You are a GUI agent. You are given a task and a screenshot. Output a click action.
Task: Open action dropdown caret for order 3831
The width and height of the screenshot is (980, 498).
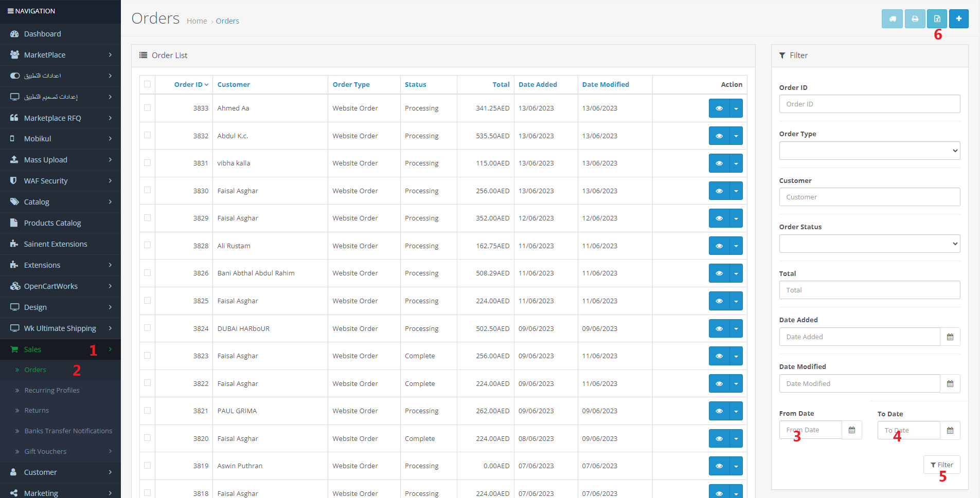[736, 163]
